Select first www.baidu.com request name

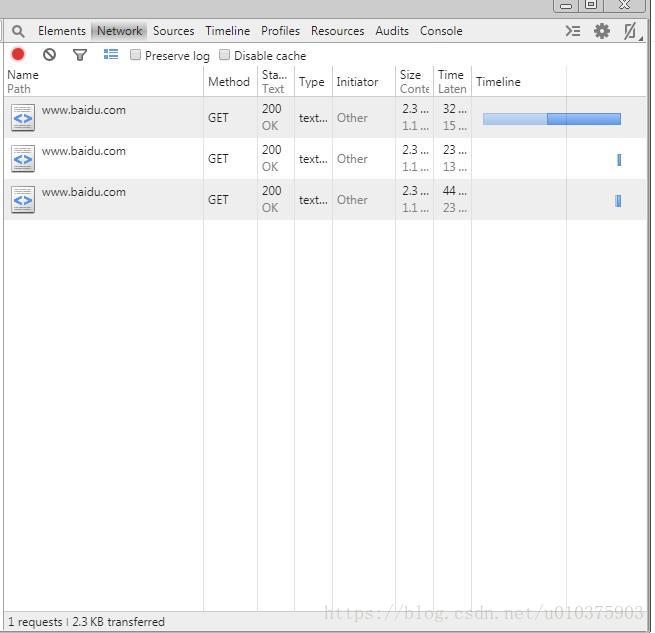coord(84,110)
